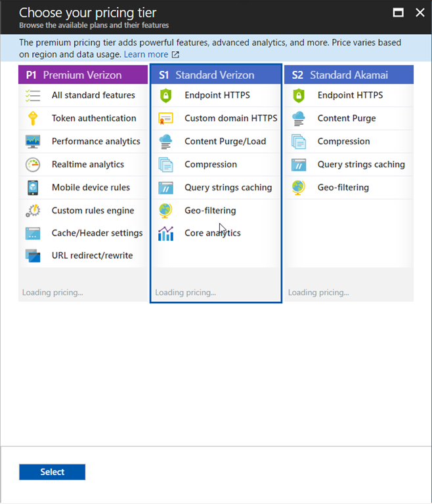432x504 pixels.
Task: Click 'Loading pricing...' under Premium Verizon
Action: 53,293
